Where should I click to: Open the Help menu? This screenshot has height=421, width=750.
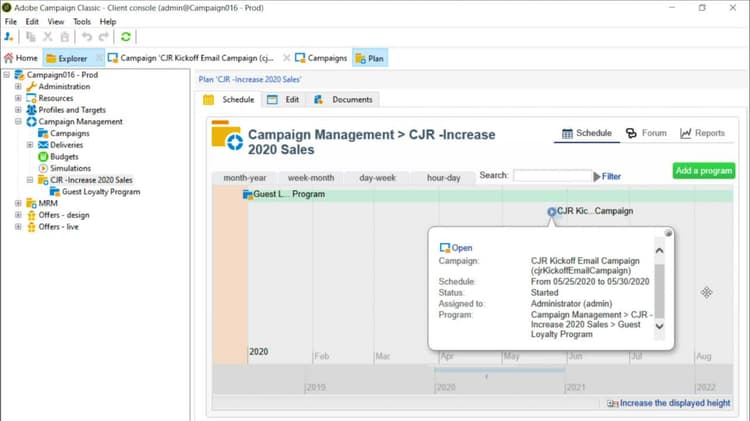[x=108, y=22]
